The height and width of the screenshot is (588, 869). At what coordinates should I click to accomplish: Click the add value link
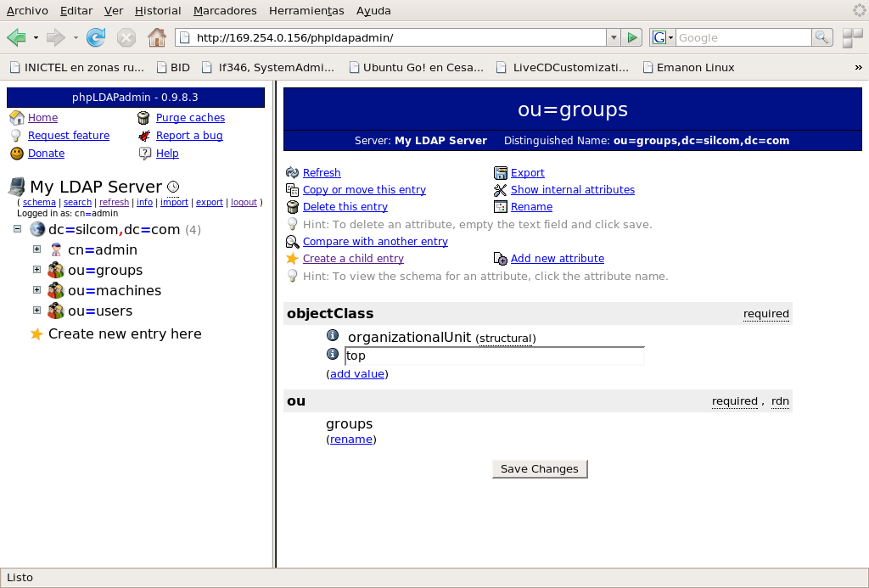click(x=356, y=374)
